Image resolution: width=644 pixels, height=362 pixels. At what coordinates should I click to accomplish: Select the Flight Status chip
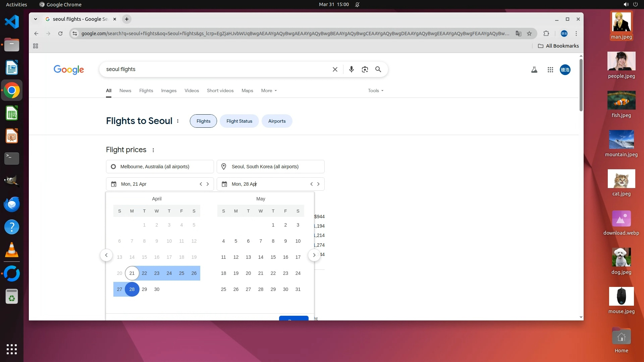(239, 121)
